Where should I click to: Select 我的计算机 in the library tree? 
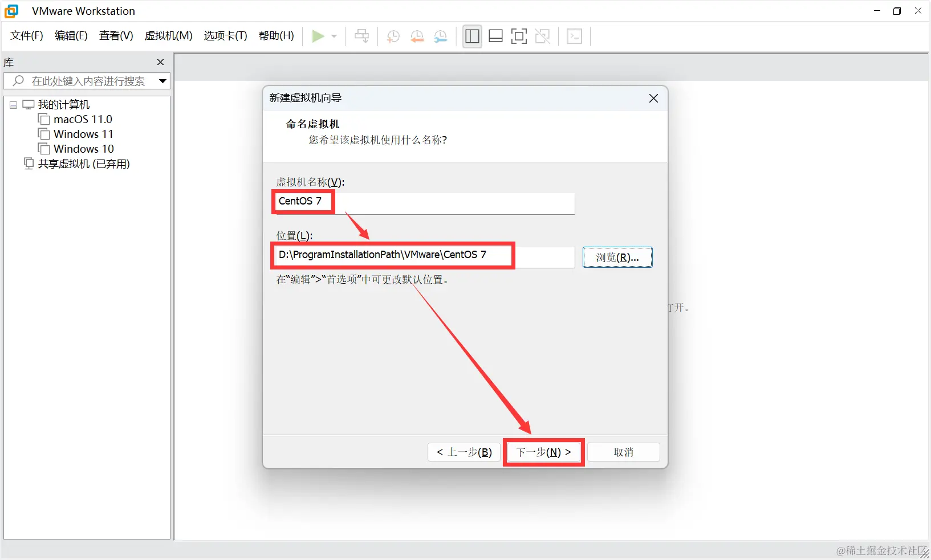[64, 105]
